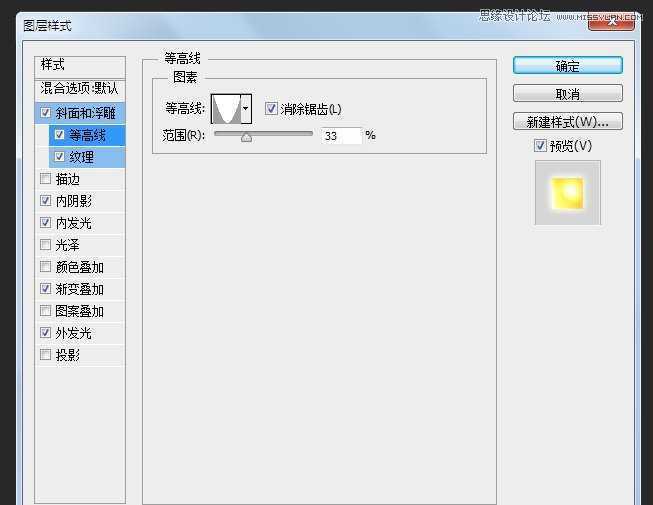Close the 图层样式 dialog
Screen dimensions: 653x505
tap(611, 22)
